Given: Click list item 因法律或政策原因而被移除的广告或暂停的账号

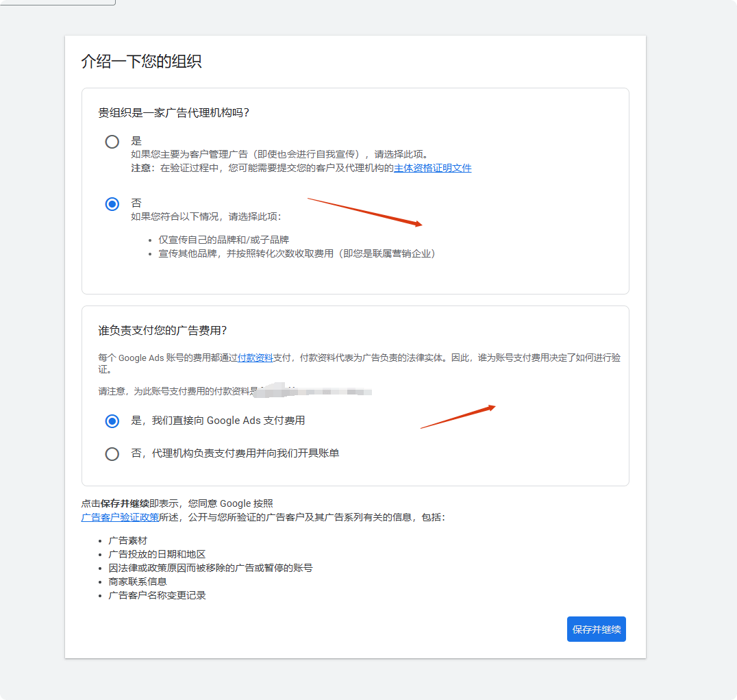Looking at the screenshot, I should tap(210, 568).
